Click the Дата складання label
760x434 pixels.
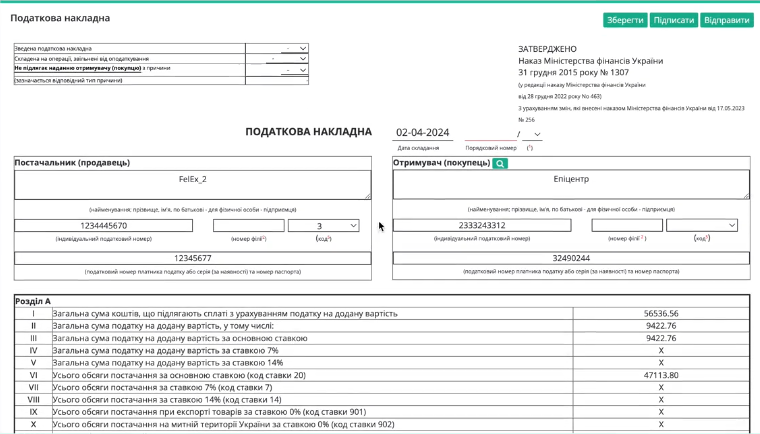(x=418, y=148)
